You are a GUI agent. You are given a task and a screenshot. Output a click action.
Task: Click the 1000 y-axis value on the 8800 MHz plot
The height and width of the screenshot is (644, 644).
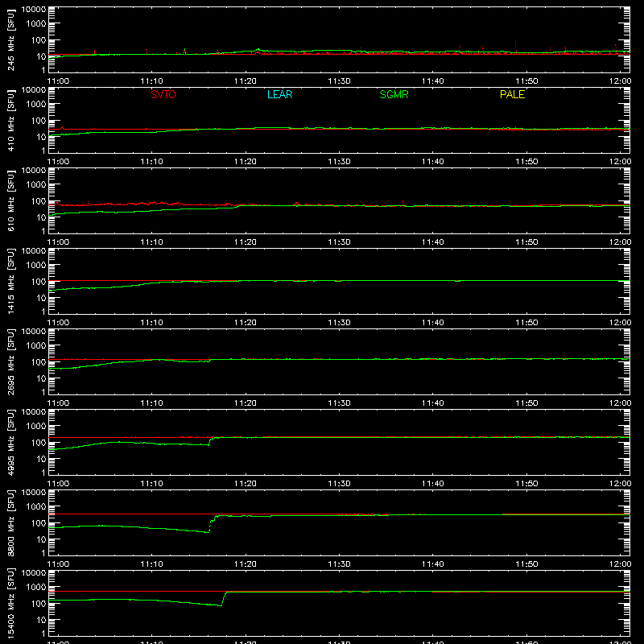tap(36, 507)
